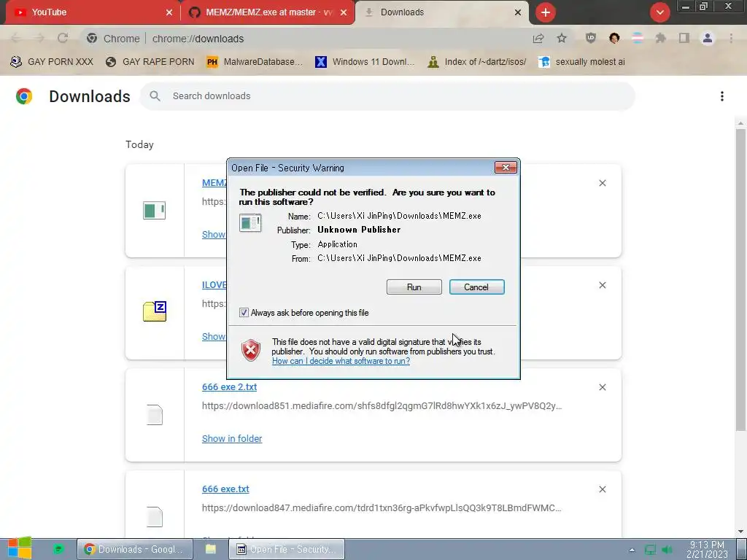747x560 pixels.
Task: Open the tab search dropdown arrow
Action: click(x=659, y=12)
